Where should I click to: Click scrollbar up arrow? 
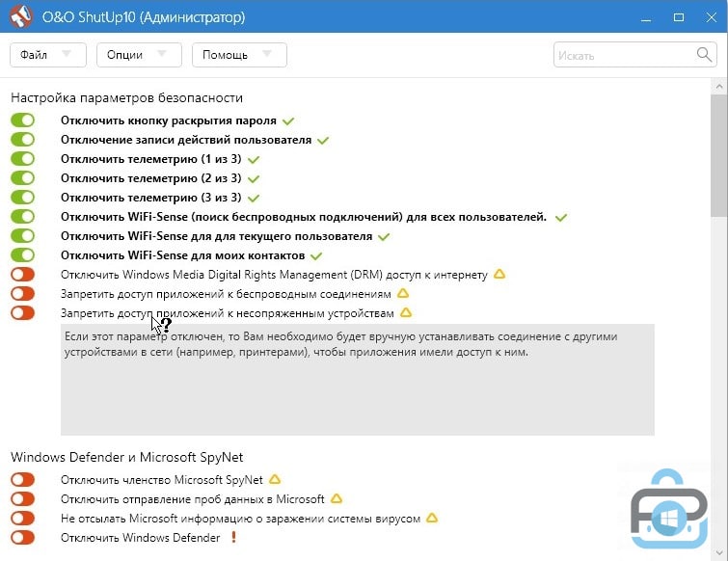(719, 87)
